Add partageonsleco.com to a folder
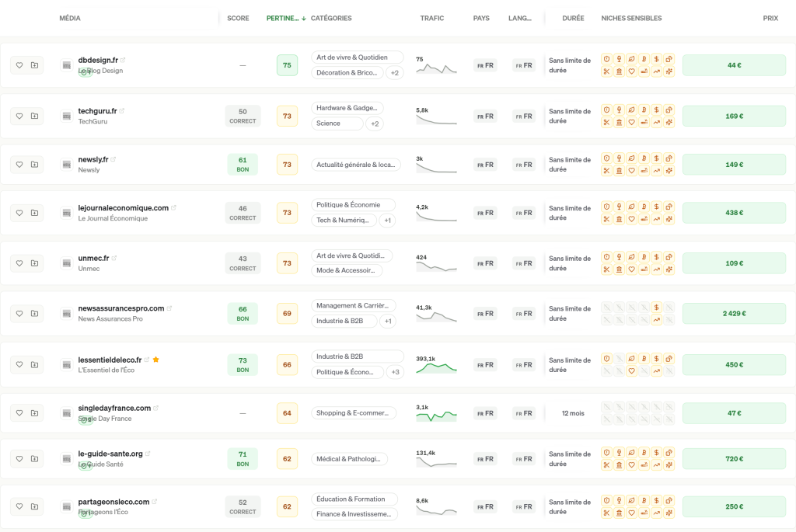 pos(34,506)
